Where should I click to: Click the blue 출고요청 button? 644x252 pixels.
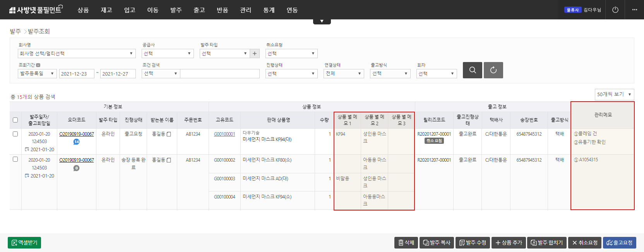click(x=619, y=243)
